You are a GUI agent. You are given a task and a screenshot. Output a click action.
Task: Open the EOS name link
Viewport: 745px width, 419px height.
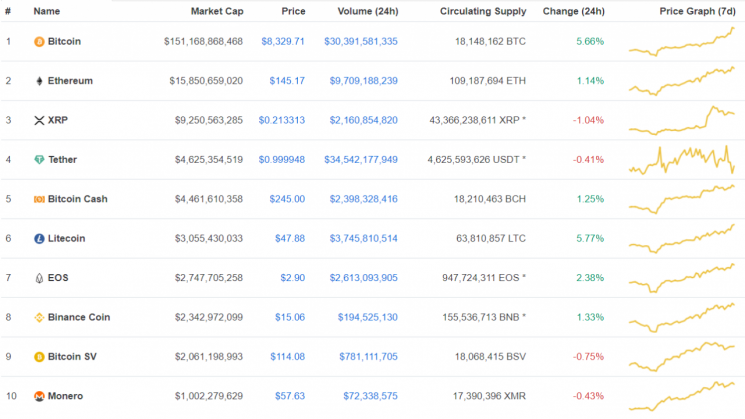(x=58, y=278)
